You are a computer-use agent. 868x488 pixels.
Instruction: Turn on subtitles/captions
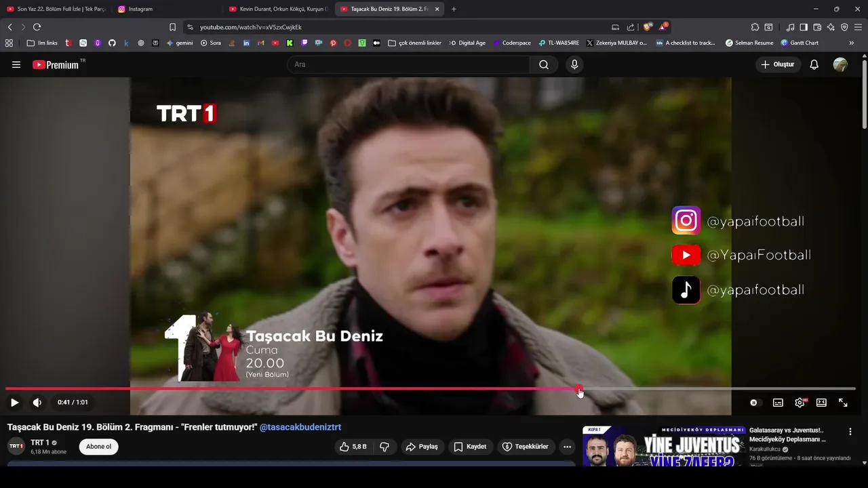[778, 403]
